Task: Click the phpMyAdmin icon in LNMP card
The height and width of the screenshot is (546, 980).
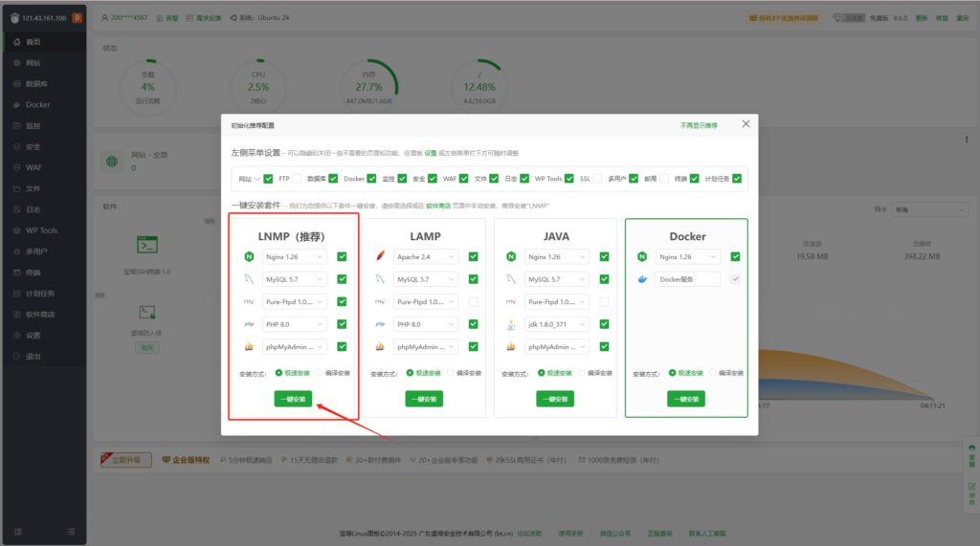Action: coord(249,347)
